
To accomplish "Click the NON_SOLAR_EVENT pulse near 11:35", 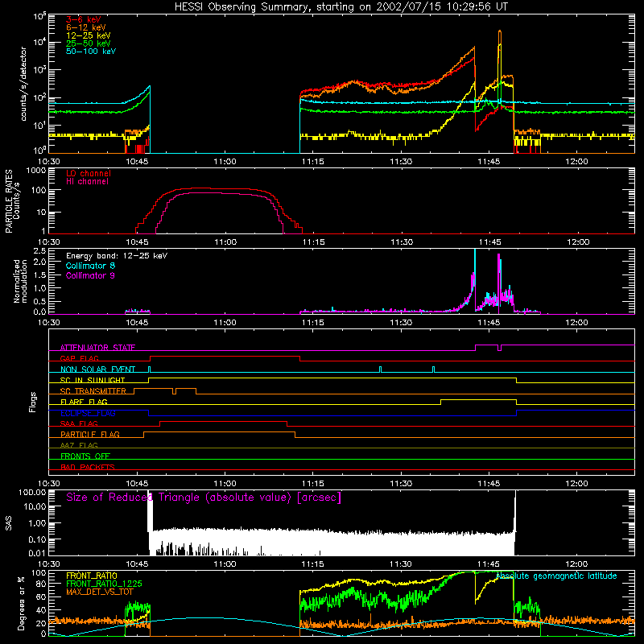I will pos(433,369).
